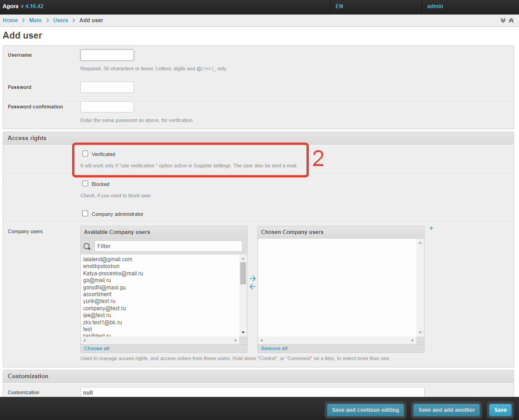Screen dimensions: 519x420
Task: Go to Users in breadcrumb
Action: (x=60, y=20)
